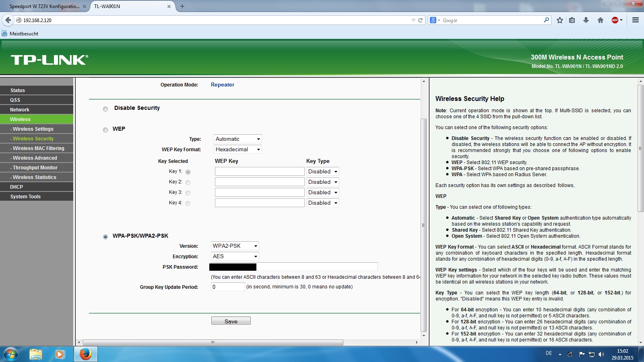Select the Disable Security radio button
The height and width of the screenshot is (362, 644).
click(105, 109)
